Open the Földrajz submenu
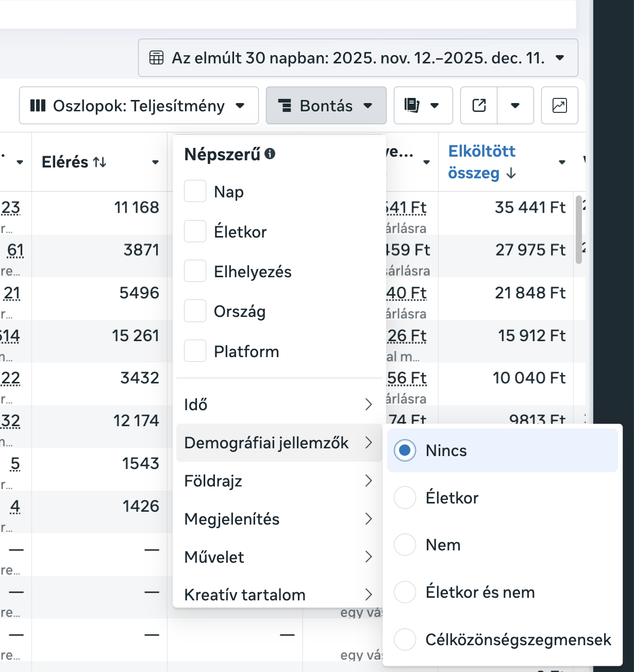Screen dimensions: 634x672 tap(278, 481)
